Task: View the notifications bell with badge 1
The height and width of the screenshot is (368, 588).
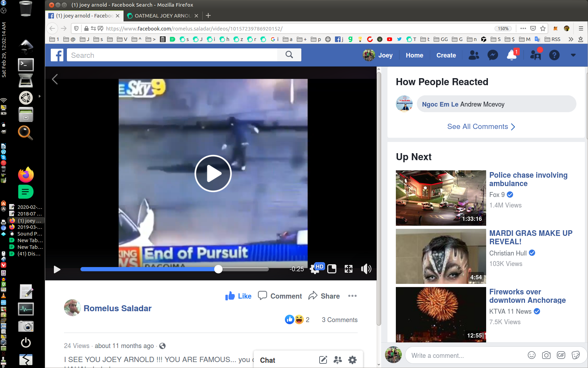Action: click(x=511, y=55)
